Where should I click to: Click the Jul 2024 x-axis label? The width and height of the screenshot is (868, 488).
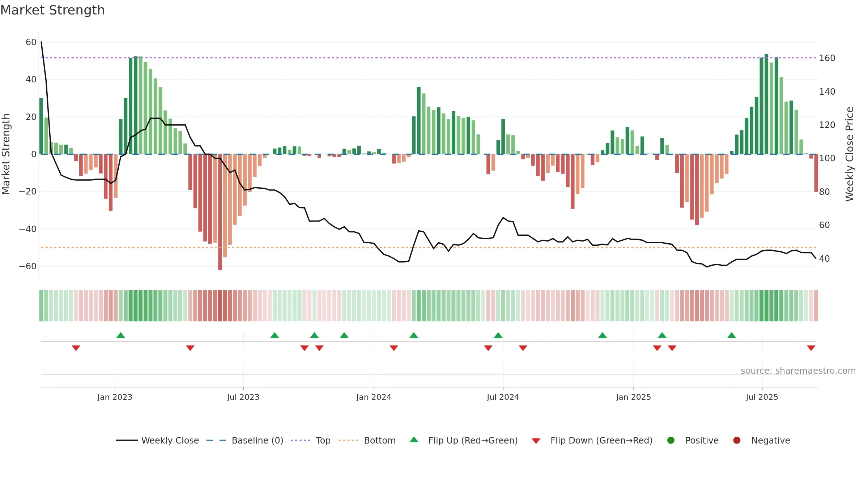pos(503,397)
